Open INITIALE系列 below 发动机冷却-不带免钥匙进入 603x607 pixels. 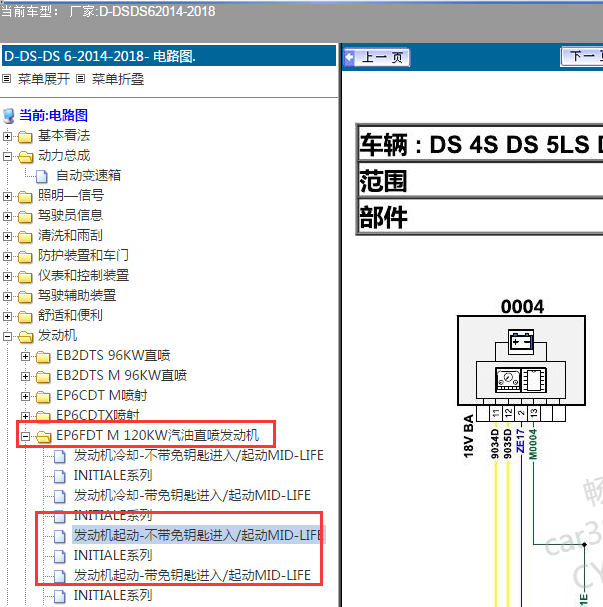113,475
